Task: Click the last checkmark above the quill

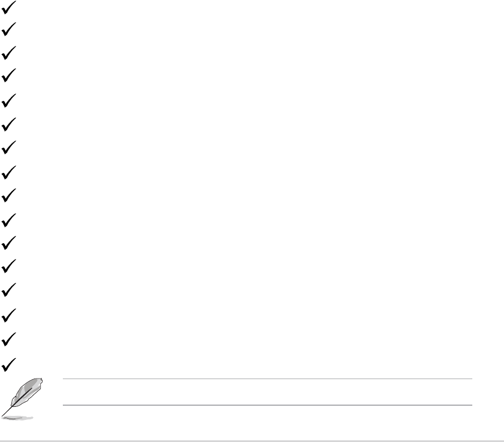Action: pos(9,365)
